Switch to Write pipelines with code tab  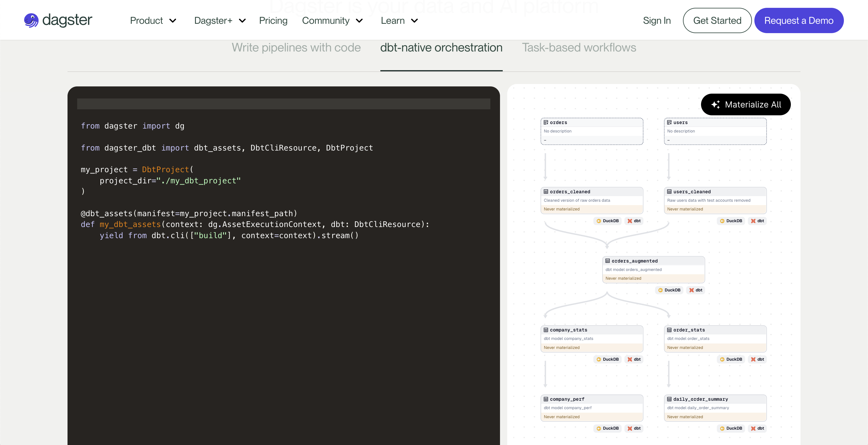click(296, 48)
